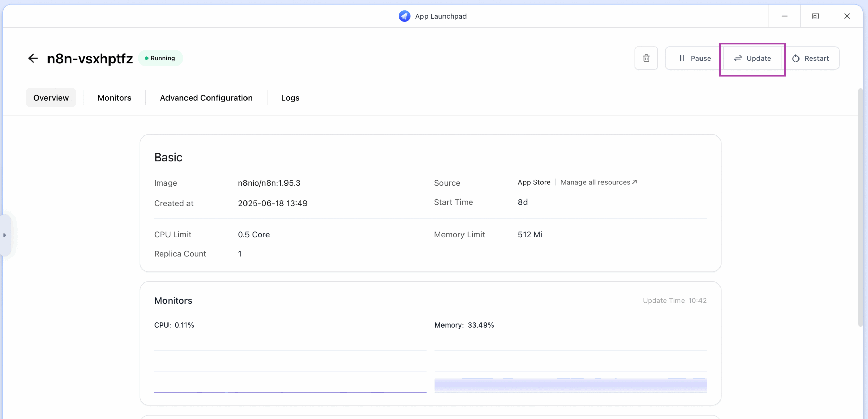Minimize the App Launchpad window
The image size is (868, 419).
pyautogui.click(x=784, y=16)
